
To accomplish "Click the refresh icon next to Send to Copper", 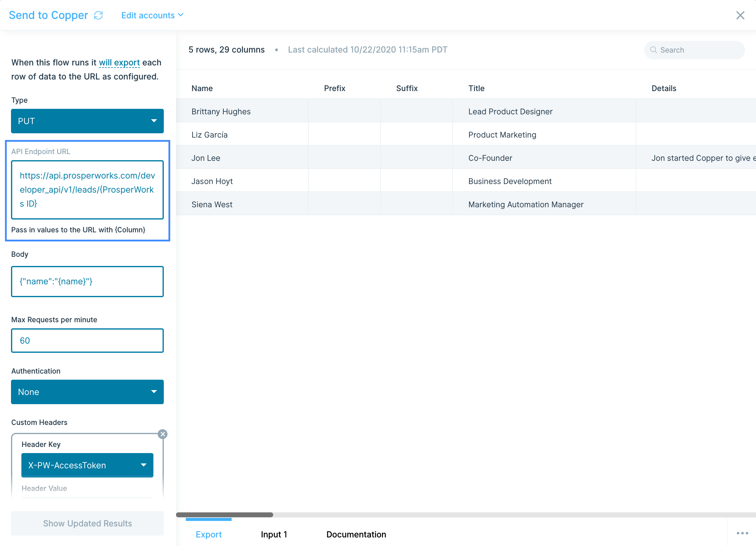I will point(98,15).
